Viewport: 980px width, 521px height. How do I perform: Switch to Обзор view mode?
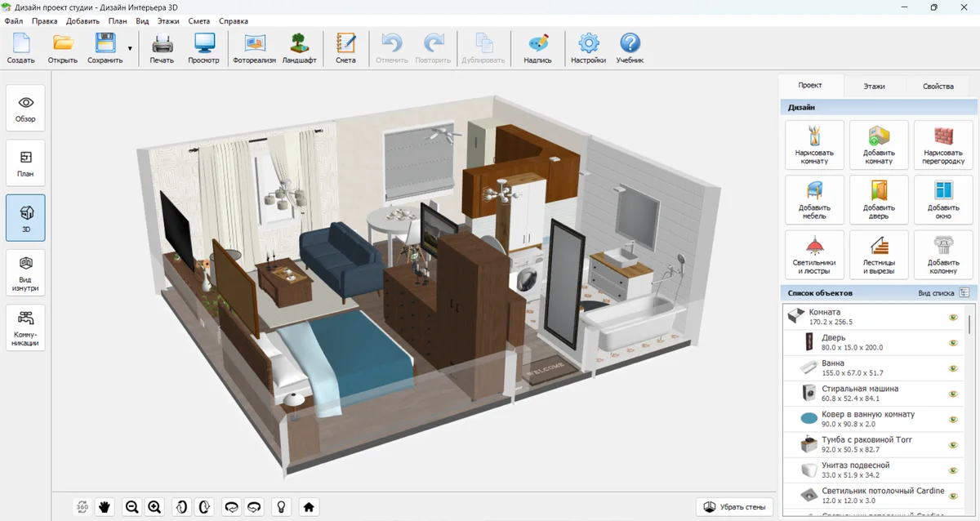click(x=25, y=109)
